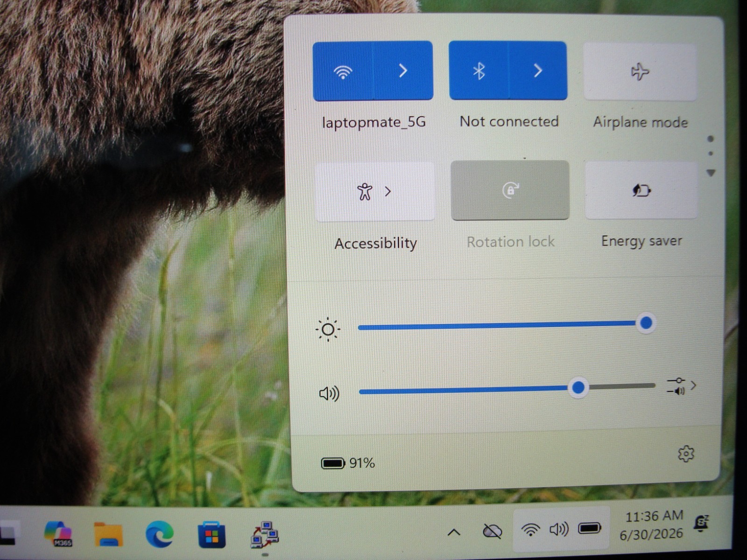
Task: Open the Bluetooth devices list chevron
Action: click(538, 70)
